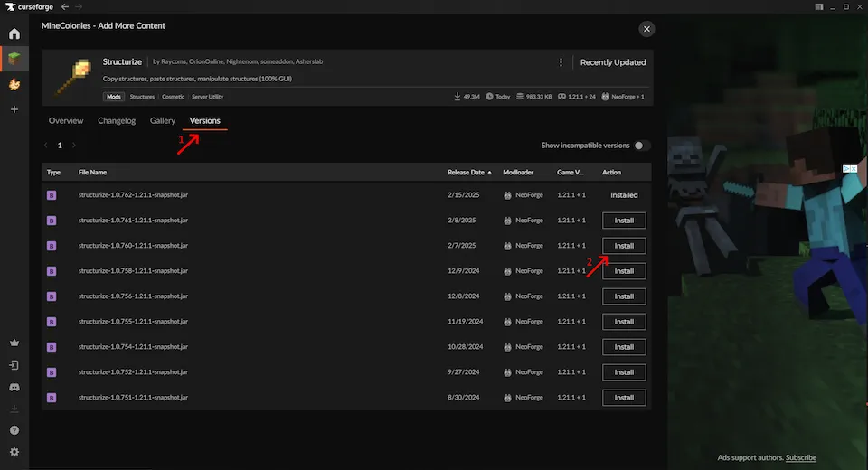The image size is (868, 470).
Task: Click the File Name column header
Action: click(x=92, y=172)
